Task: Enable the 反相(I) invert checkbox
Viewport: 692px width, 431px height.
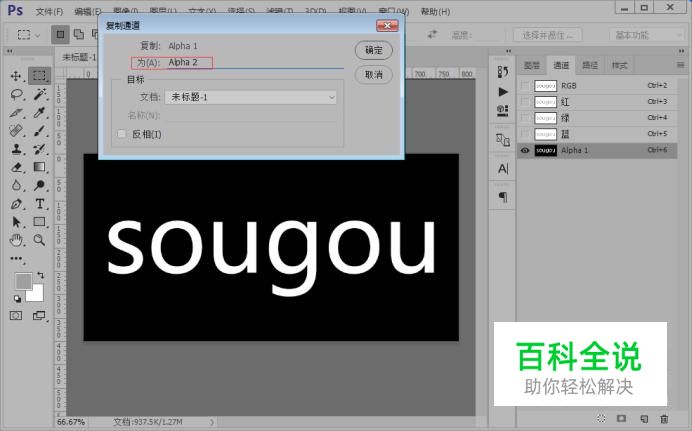Action: click(x=122, y=134)
